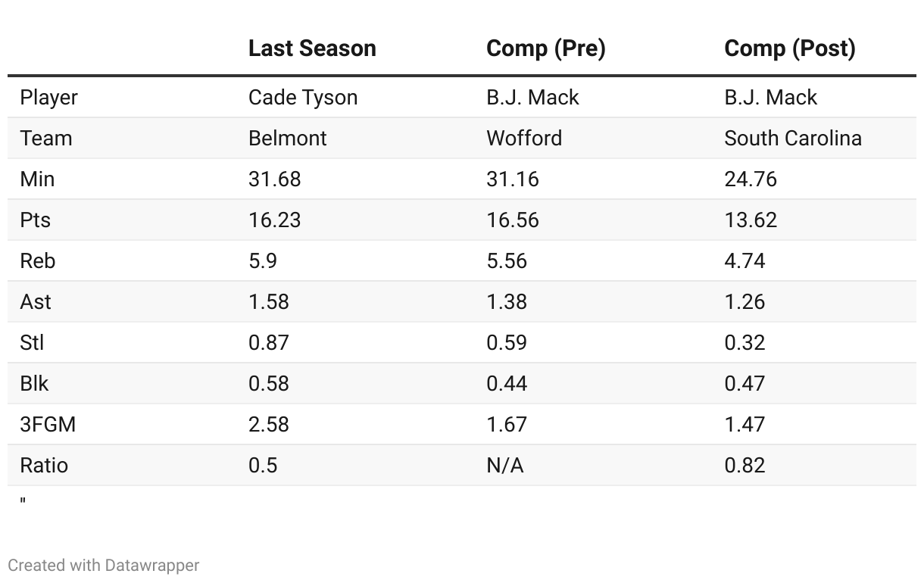Select the "Comp (Pre)" column header
Screen dimensions: 924x583
[545, 48]
